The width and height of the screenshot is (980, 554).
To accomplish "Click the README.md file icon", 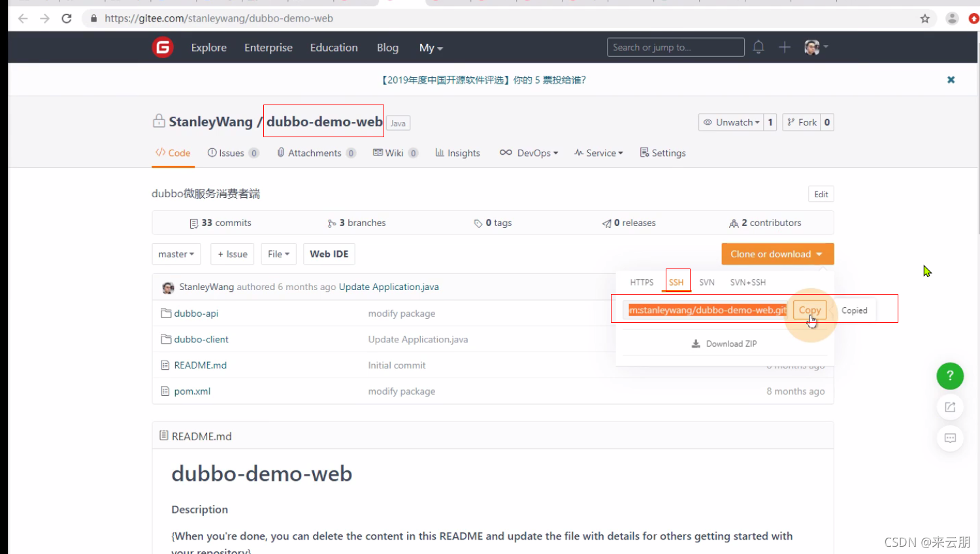I will [165, 365].
